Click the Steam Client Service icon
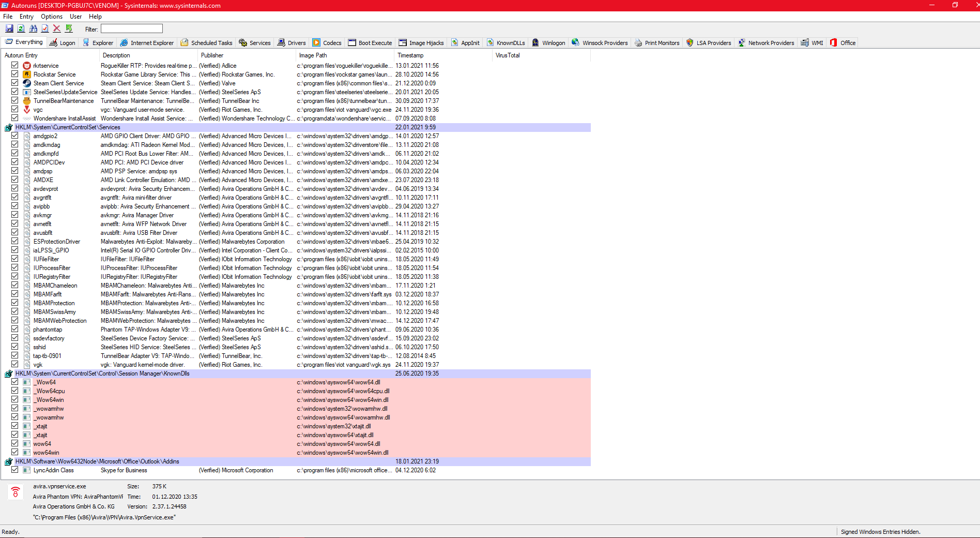This screenshot has height=538, width=980. (x=27, y=83)
